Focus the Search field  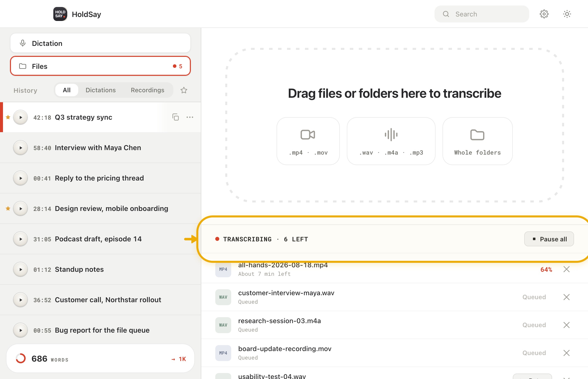click(482, 14)
